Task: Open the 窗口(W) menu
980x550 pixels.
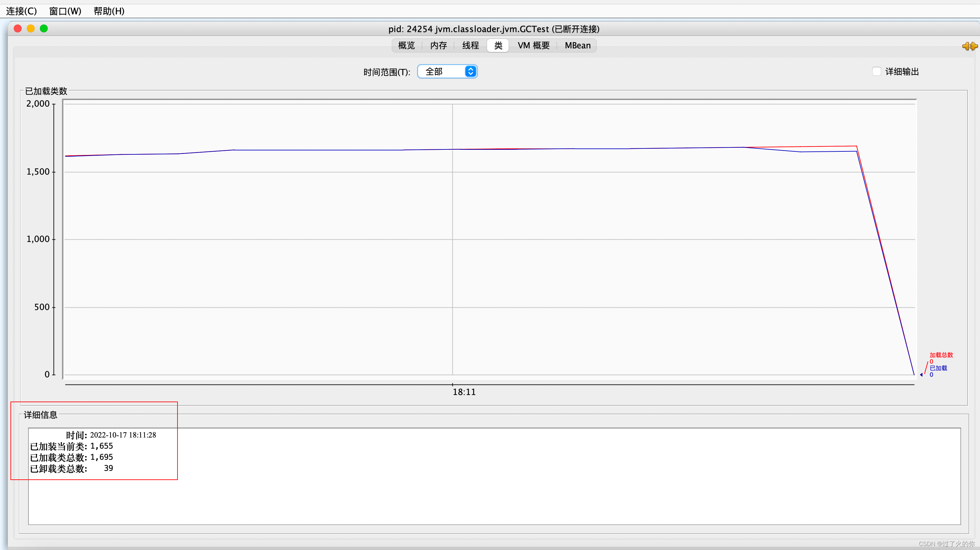Action: (x=65, y=11)
